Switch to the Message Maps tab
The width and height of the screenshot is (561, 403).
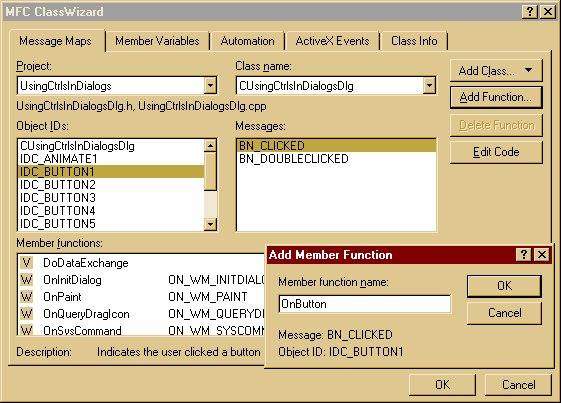point(56,41)
